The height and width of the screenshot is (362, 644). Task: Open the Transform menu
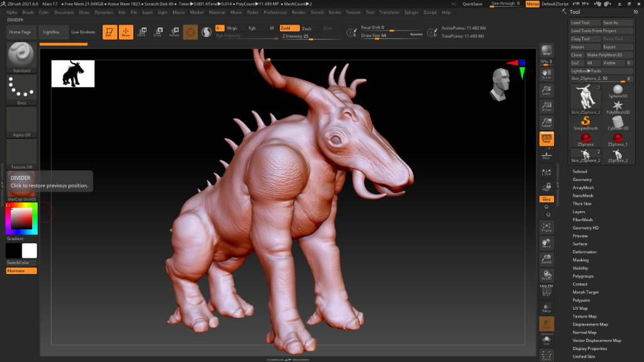[x=389, y=13]
